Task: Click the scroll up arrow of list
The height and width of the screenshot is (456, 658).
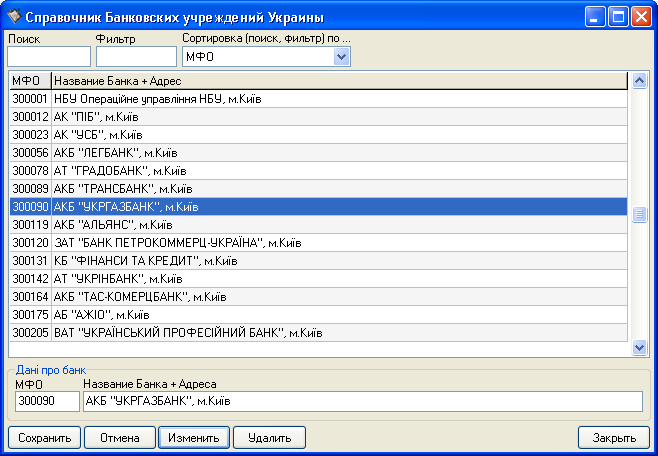Action: 640,80
